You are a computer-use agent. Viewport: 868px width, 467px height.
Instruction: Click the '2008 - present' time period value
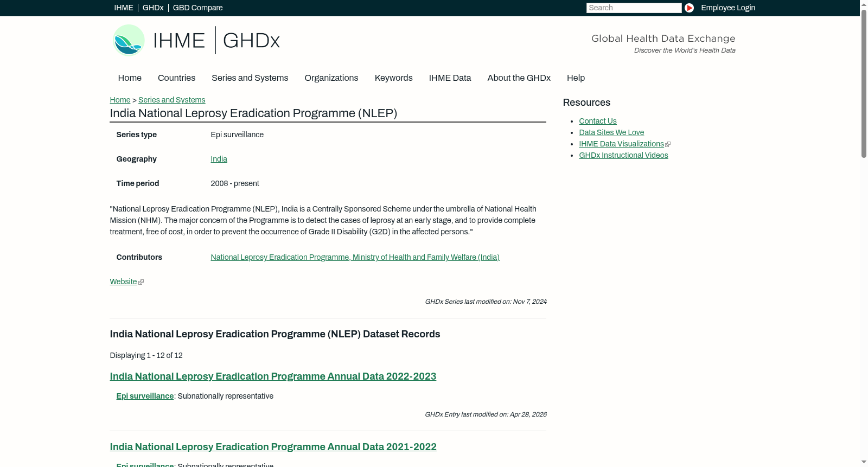click(235, 183)
